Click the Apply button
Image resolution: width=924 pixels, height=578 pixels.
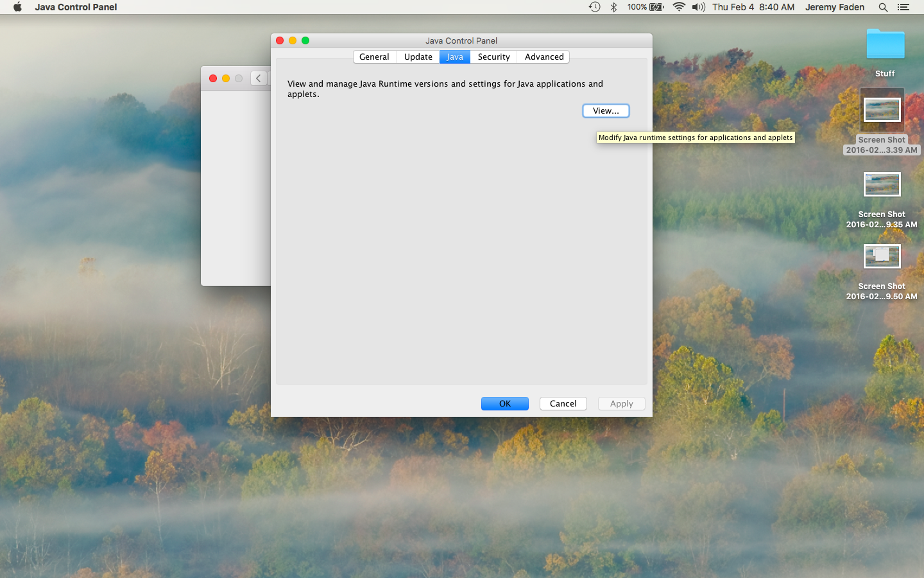point(621,403)
